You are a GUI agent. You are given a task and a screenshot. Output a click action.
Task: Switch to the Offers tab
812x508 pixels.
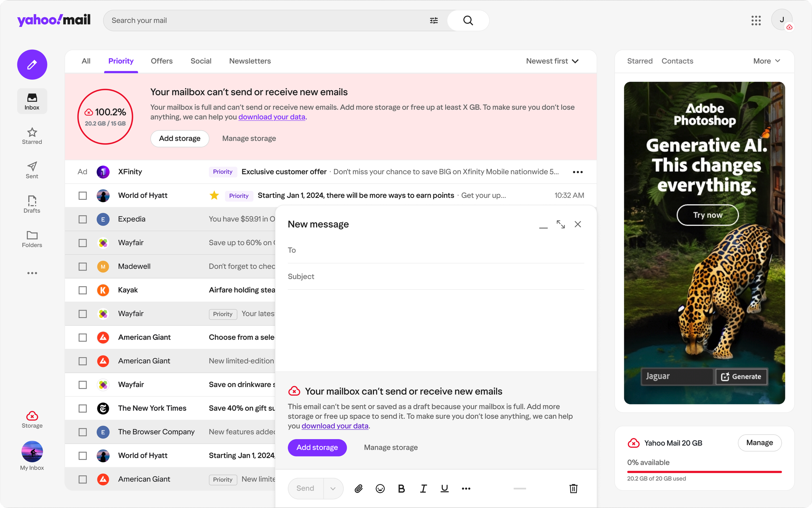pos(162,61)
